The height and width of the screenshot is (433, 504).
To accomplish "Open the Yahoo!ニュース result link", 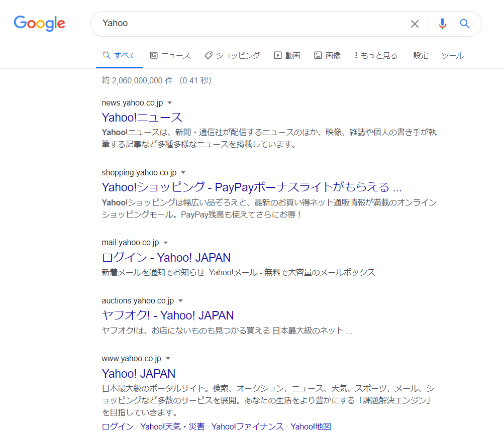I will point(142,117).
